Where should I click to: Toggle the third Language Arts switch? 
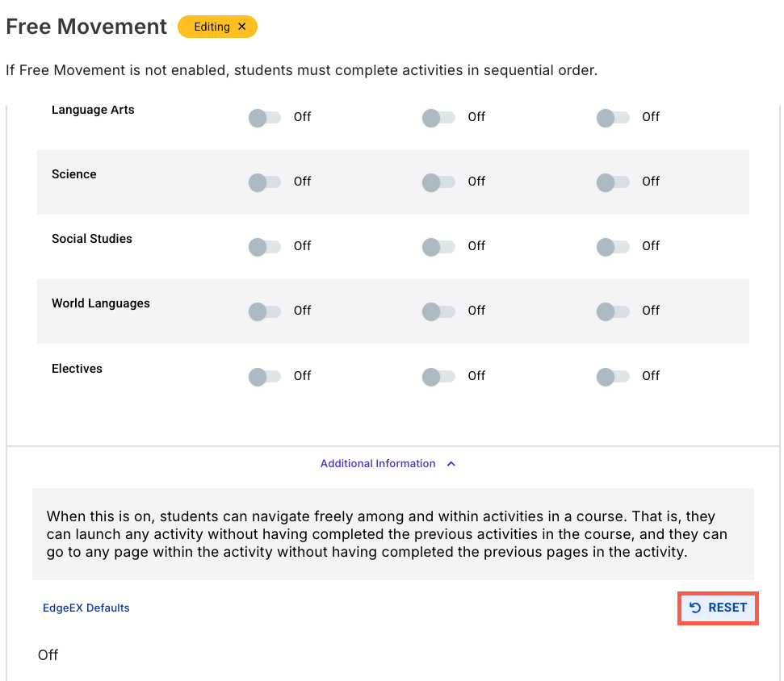point(613,118)
